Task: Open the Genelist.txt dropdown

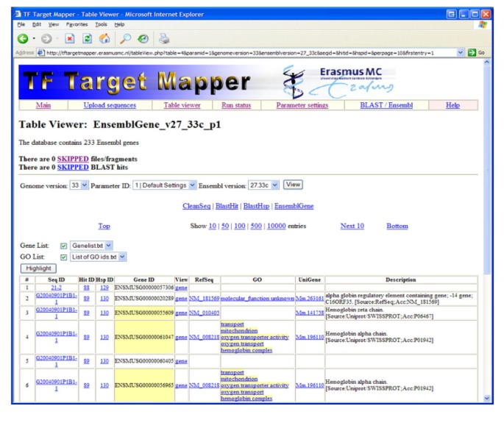Action: click(x=109, y=246)
